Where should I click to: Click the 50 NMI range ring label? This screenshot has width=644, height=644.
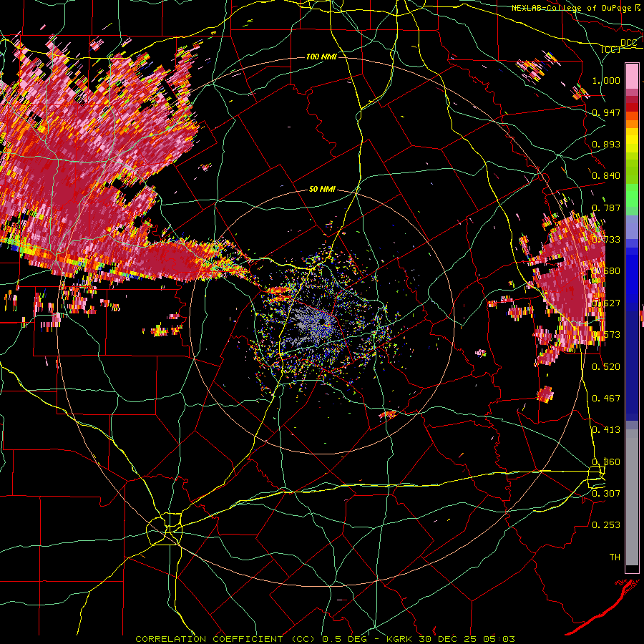tap(323, 190)
